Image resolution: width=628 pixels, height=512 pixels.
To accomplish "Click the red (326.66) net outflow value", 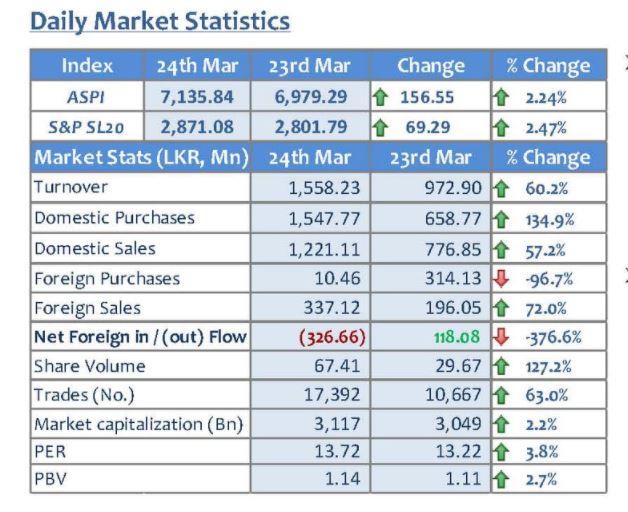I will (332, 337).
